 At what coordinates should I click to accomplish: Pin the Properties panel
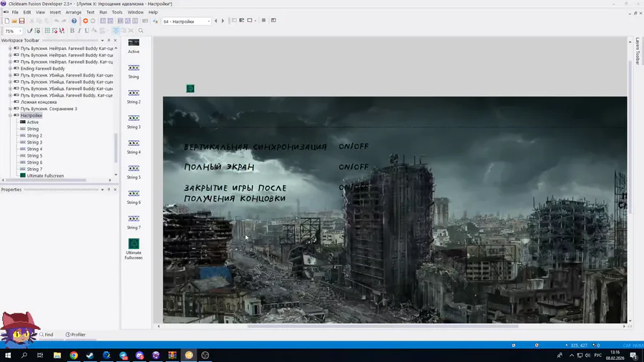click(x=109, y=190)
